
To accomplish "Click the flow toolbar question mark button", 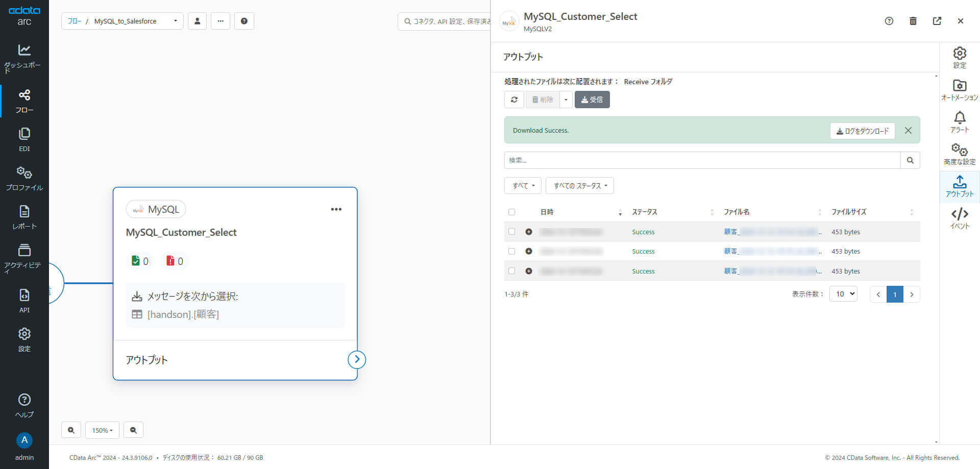I will point(244,21).
